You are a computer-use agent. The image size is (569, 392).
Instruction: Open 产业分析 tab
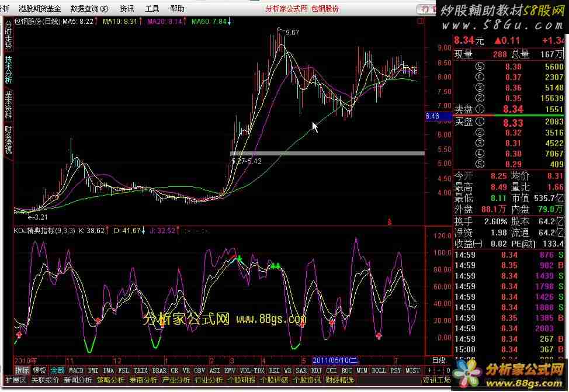[x=176, y=380]
